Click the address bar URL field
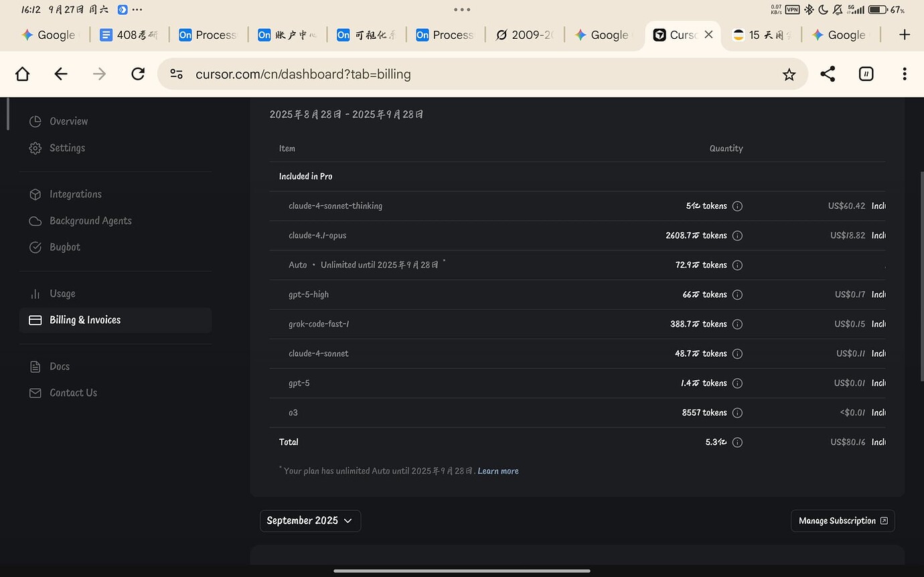The width and height of the screenshot is (924, 577). coord(482,74)
